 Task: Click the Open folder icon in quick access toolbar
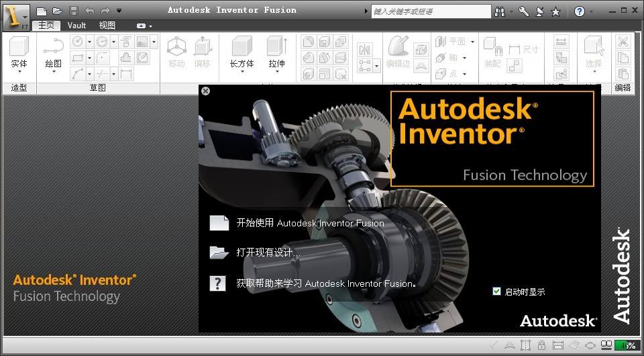pyautogui.click(x=58, y=11)
